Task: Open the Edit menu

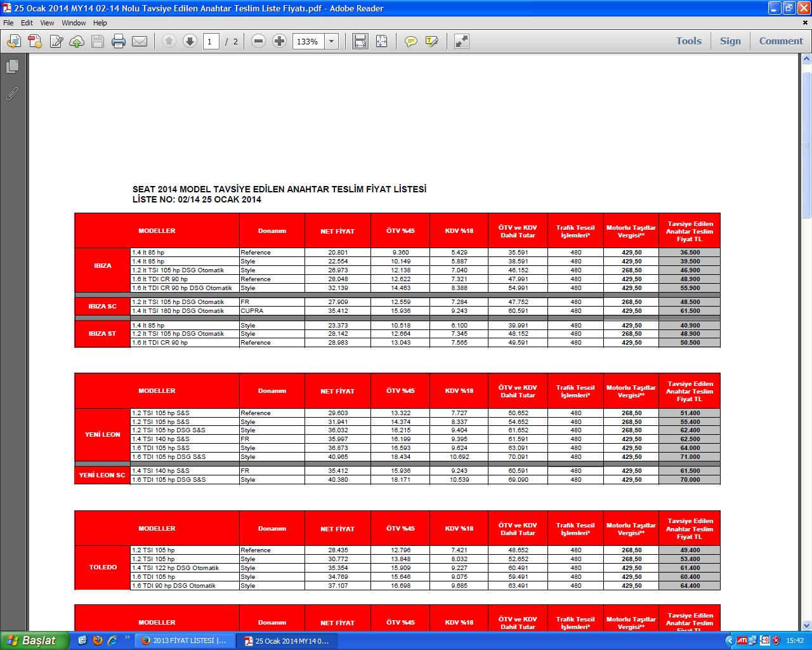Action: (27, 23)
